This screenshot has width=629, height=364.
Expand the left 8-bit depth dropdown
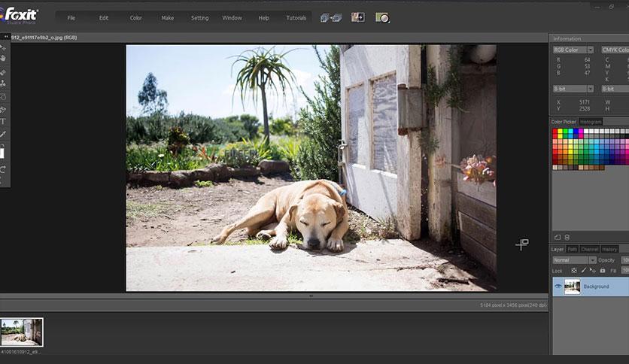click(591, 89)
